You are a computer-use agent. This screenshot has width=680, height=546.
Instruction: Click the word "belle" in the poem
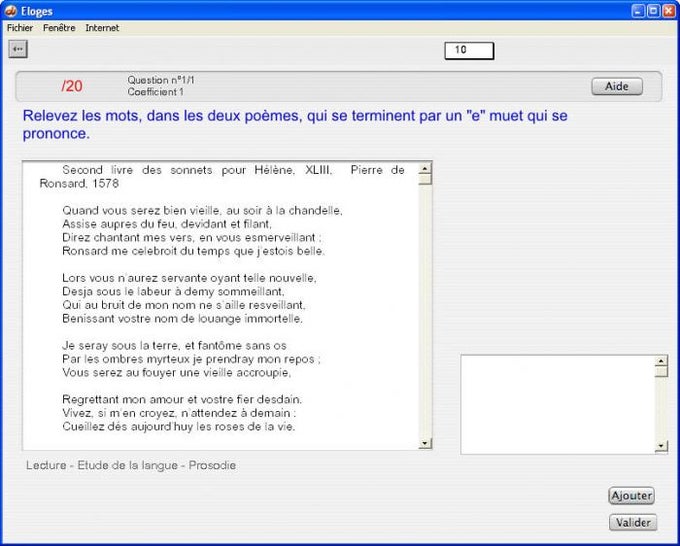pyautogui.click(x=310, y=251)
